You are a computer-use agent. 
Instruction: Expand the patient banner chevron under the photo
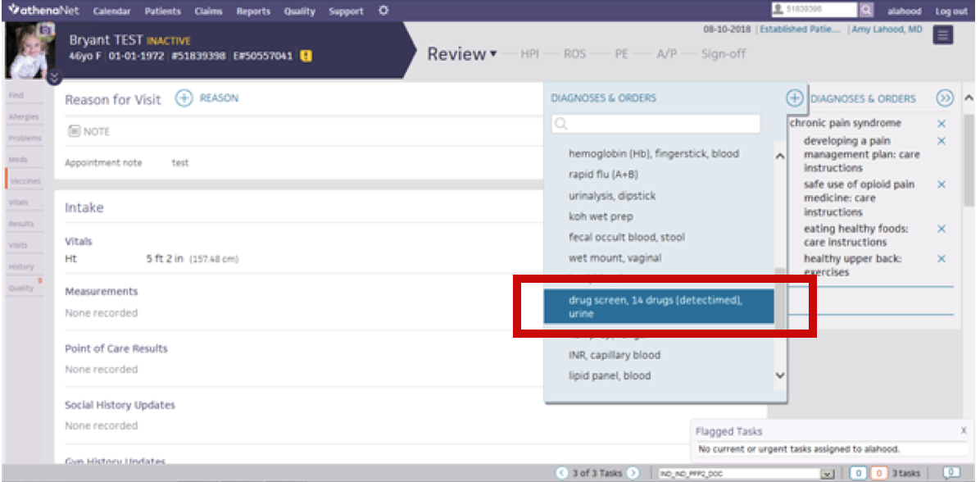[x=54, y=78]
